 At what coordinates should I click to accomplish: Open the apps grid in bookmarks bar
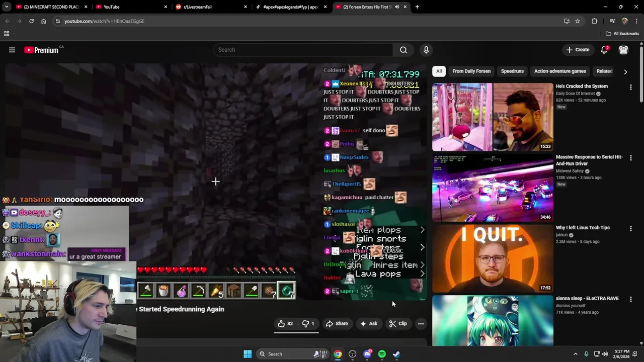coord(7,34)
